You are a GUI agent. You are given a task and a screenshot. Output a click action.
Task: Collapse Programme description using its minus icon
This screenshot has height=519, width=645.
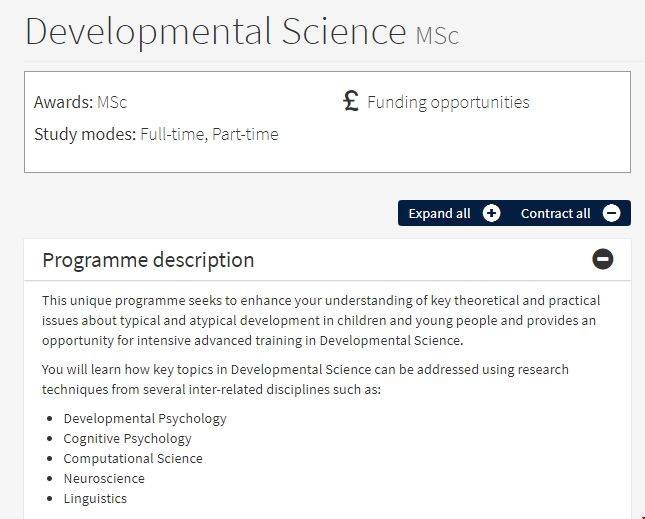pos(603,260)
